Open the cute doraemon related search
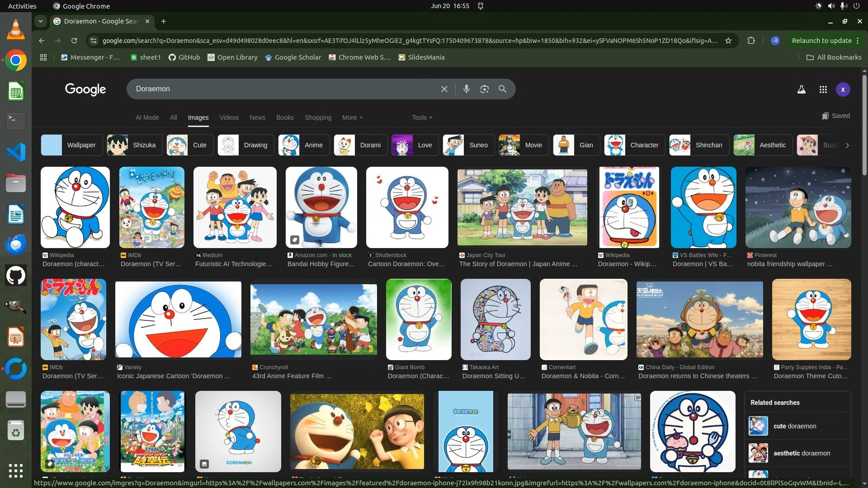868x488 pixels. pos(794,426)
